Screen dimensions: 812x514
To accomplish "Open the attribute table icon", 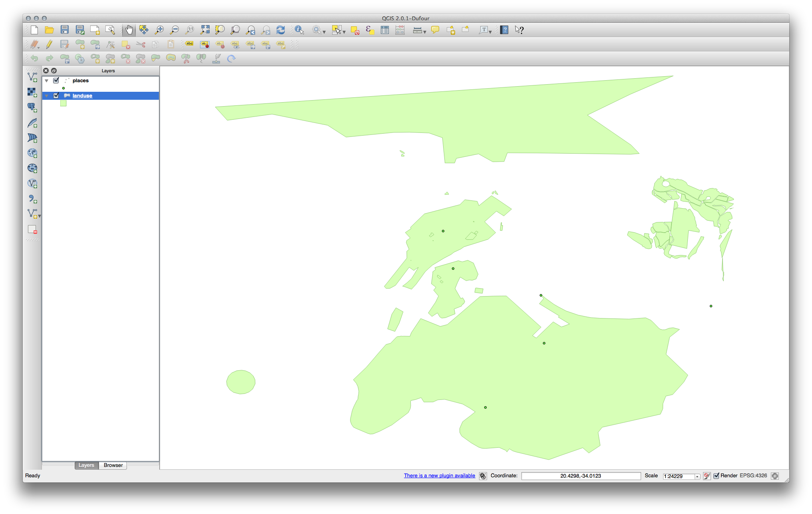I will point(385,30).
